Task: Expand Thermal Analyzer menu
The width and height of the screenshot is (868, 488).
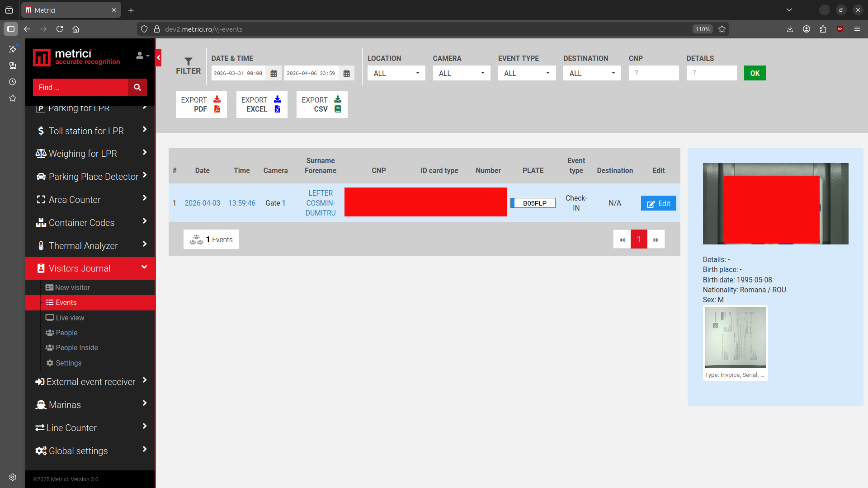Action: [x=90, y=246]
